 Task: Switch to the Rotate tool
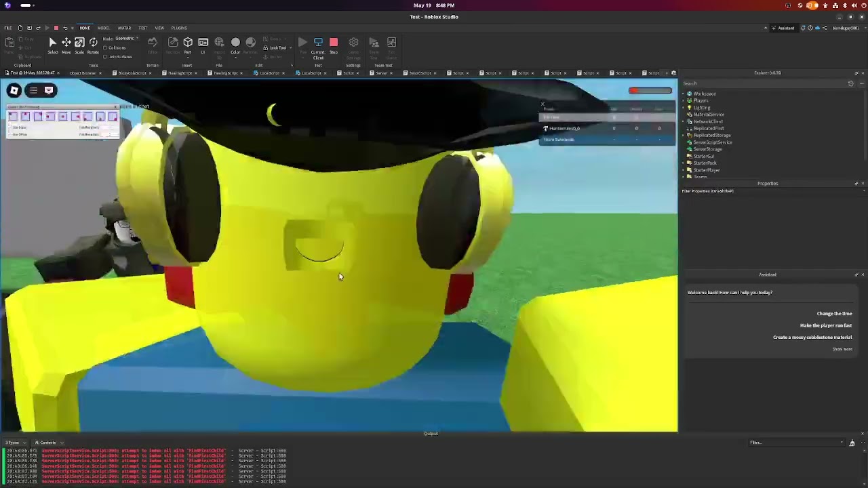93,45
